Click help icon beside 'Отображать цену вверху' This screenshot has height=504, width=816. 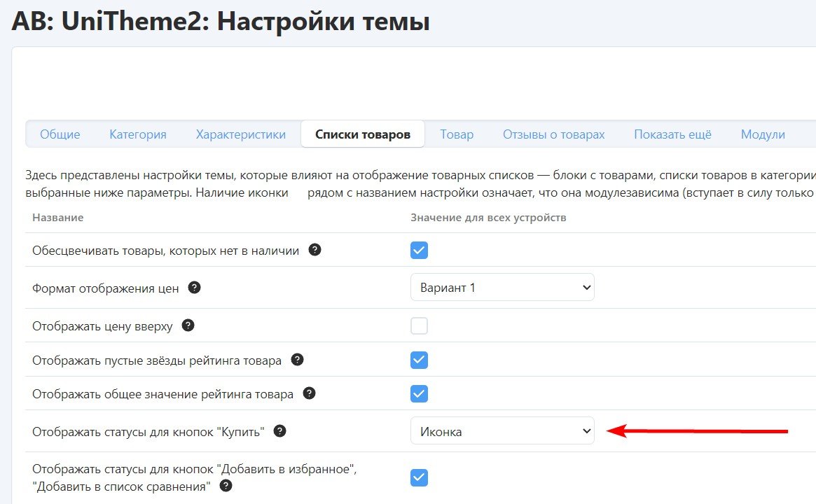pyautogui.click(x=188, y=325)
